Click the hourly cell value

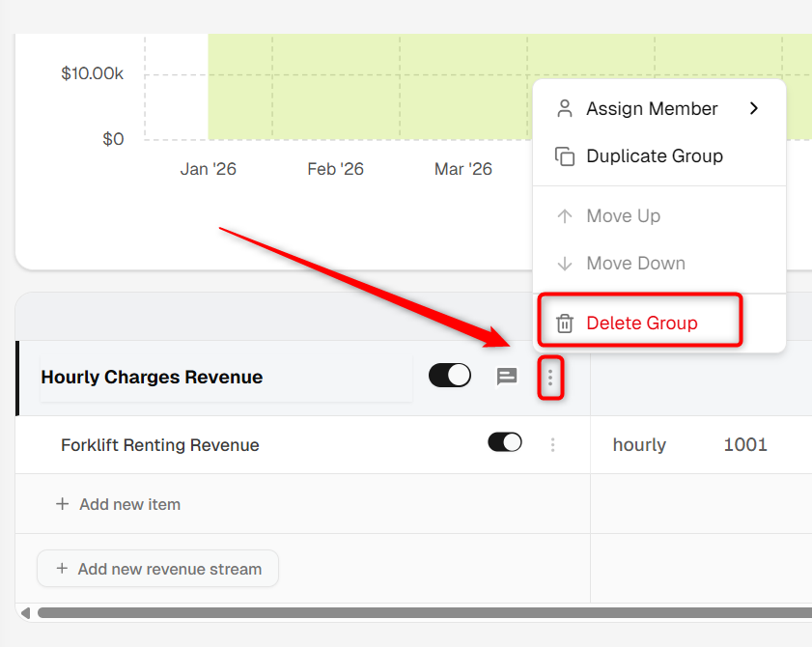coord(639,444)
